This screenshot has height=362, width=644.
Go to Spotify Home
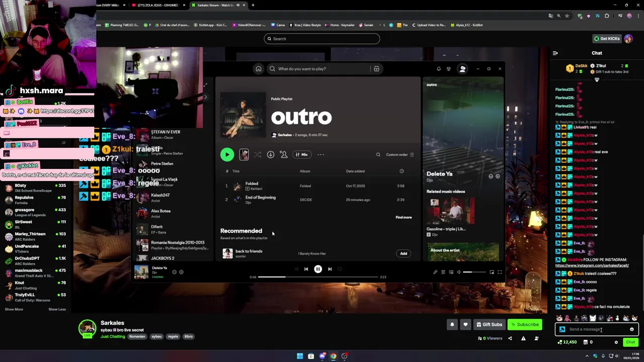tap(259, 69)
